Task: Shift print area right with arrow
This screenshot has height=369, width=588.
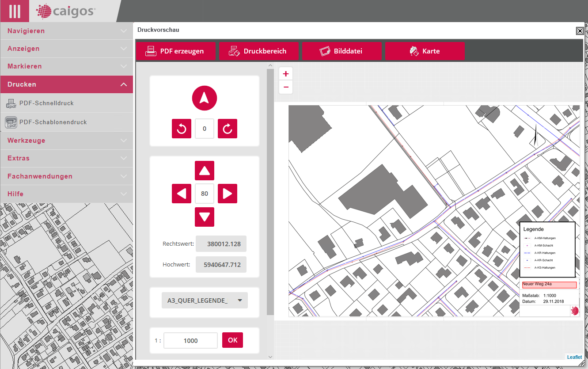Action: 228,194
